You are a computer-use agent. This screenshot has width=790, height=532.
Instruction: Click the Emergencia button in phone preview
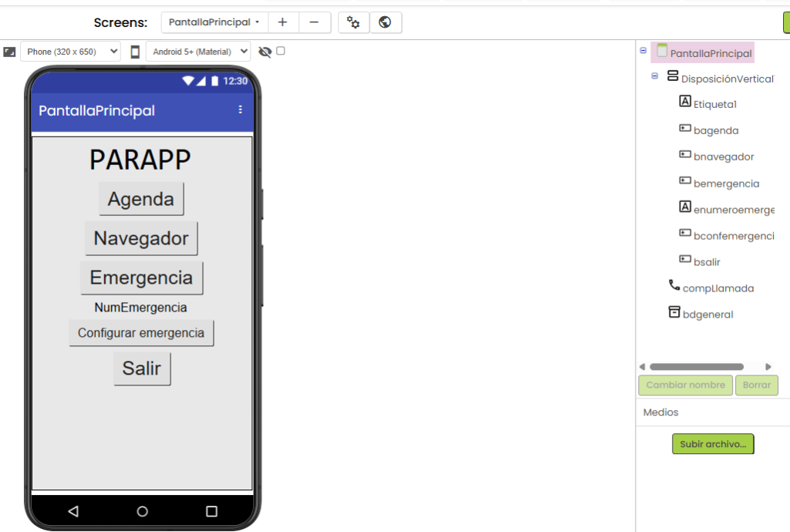[x=141, y=278]
